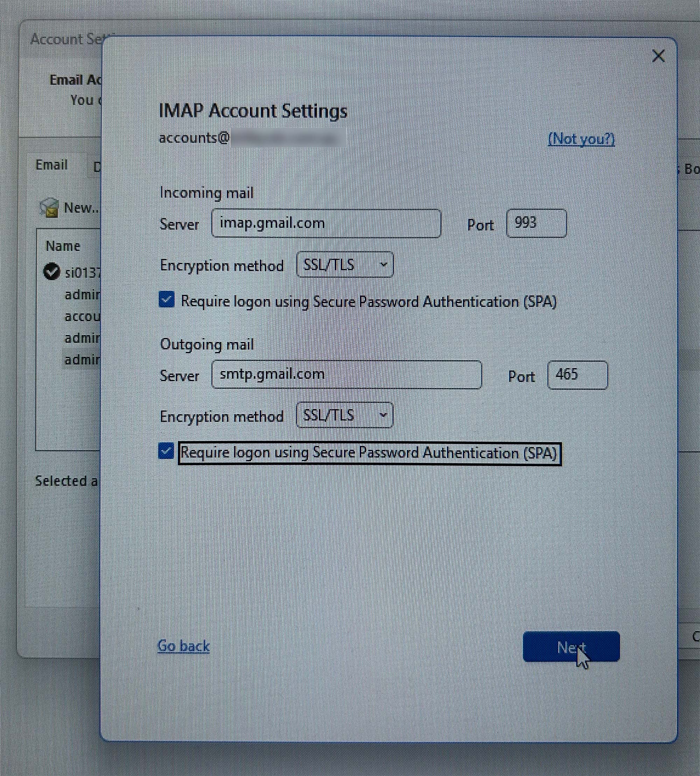The width and height of the screenshot is (700, 776).
Task: Select the accou... account list entry
Action: pos(82,317)
